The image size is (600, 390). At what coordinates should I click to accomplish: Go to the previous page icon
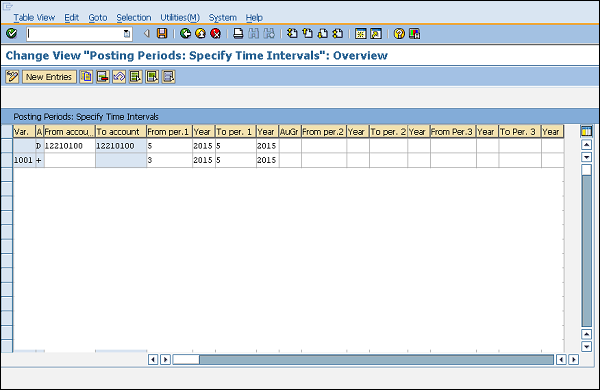[x=307, y=34]
